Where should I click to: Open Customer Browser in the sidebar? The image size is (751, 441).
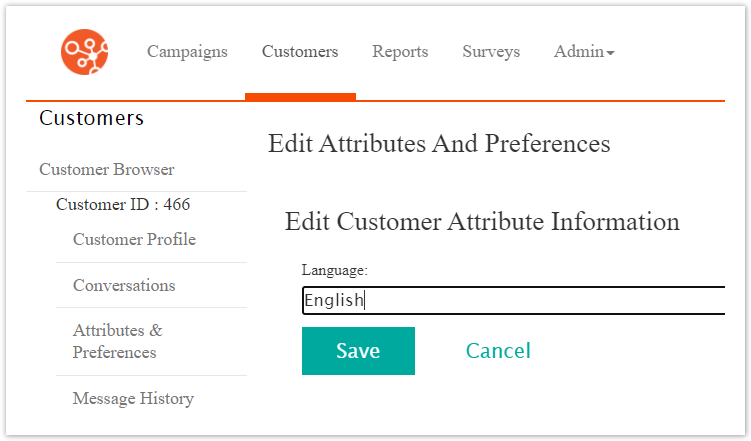107,169
